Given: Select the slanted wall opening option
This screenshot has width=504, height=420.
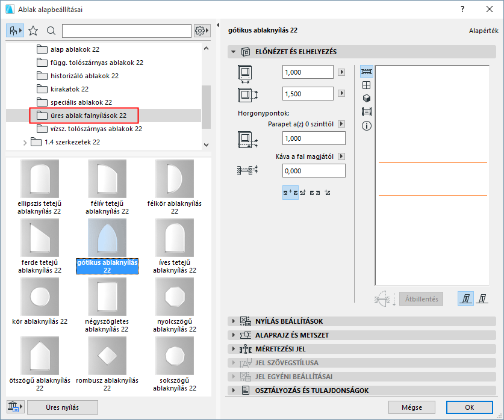Looking at the screenshot, I should [x=465, y=299].
